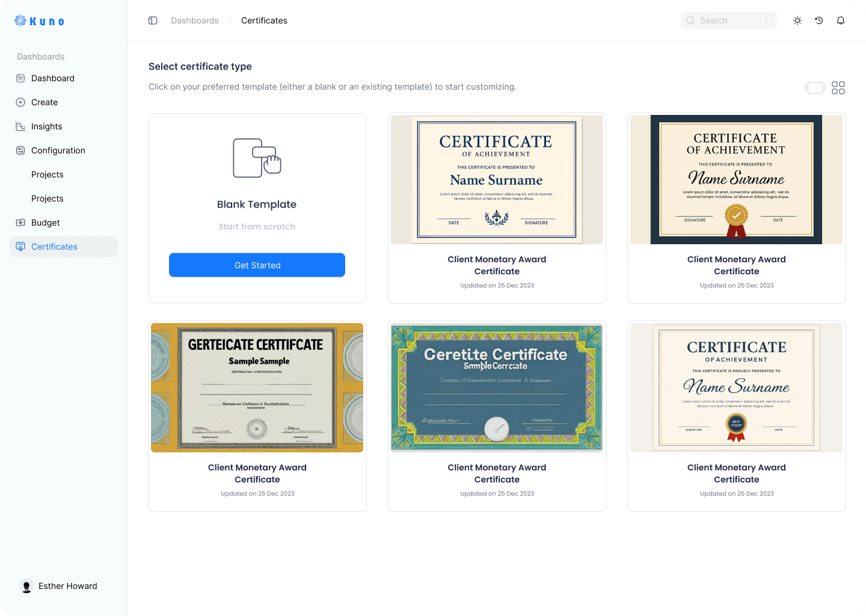Viewport: 866px width, 616px height.
Task: Click the Blank Template title
Action: 257,205
